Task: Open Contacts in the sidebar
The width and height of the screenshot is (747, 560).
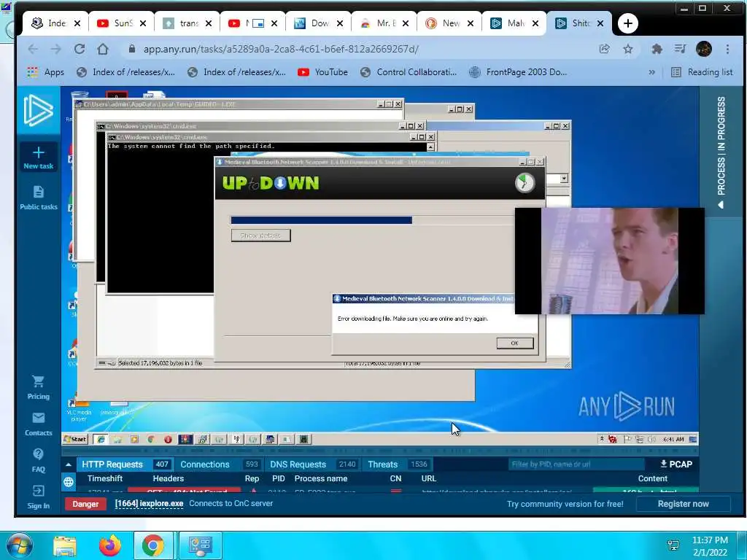Action: coord(39,424)
